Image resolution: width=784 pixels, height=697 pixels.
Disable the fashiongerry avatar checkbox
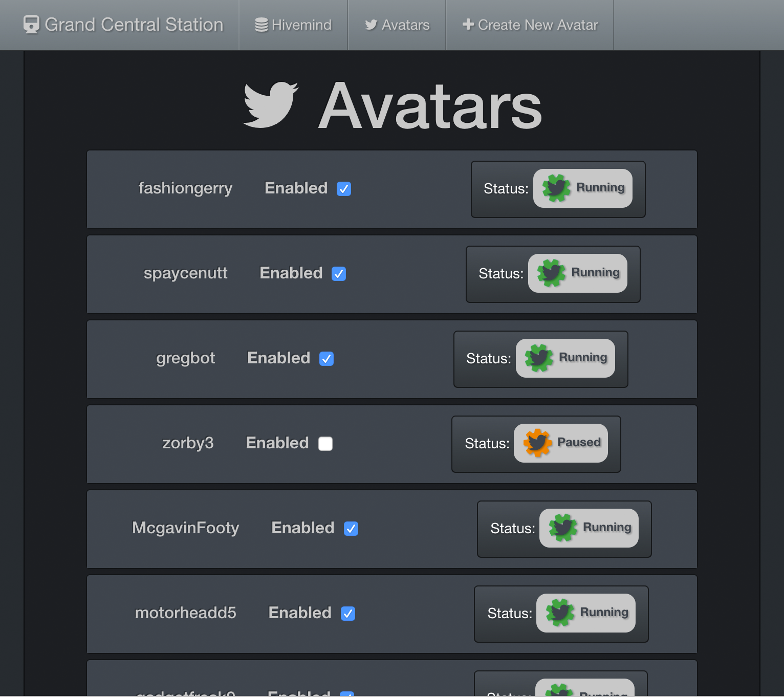(x=344, y=189)
